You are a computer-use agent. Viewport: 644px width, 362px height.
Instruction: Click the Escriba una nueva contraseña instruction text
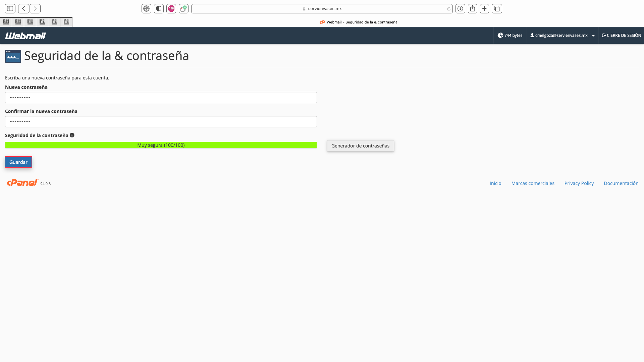click(57, 78)
